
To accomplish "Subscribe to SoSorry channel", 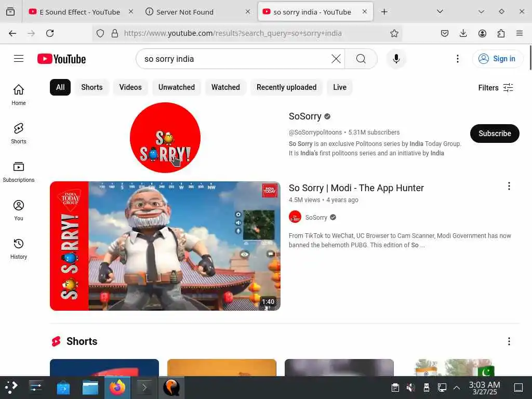I will 495,134.
